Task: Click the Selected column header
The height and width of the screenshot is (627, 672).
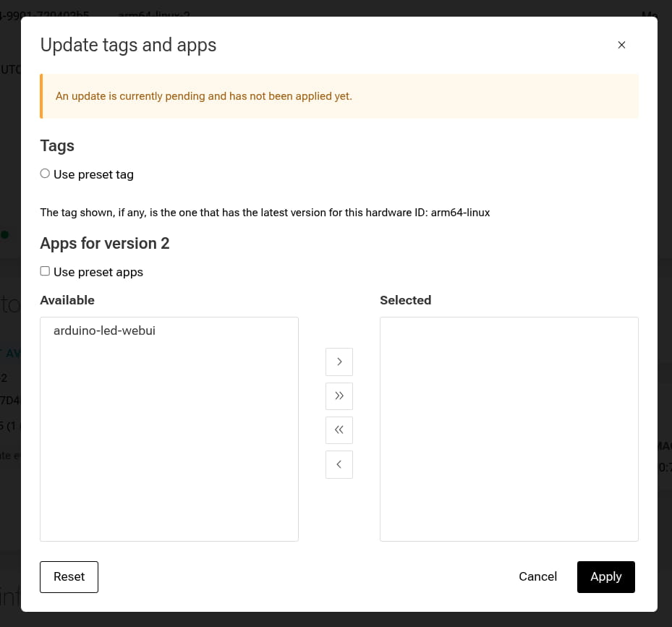Action: [x=405, y=300]
